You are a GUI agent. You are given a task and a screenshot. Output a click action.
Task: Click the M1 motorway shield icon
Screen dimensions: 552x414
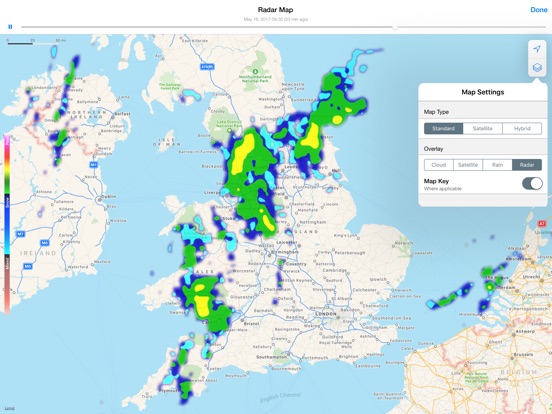(x=93, y=164)
